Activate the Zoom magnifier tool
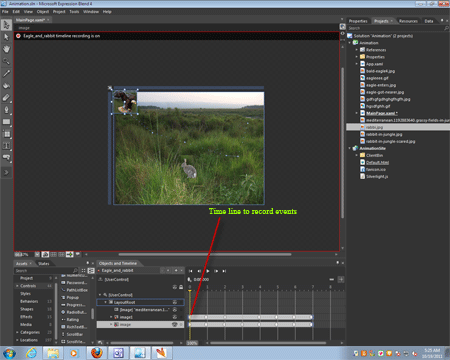 click(6, 61)
